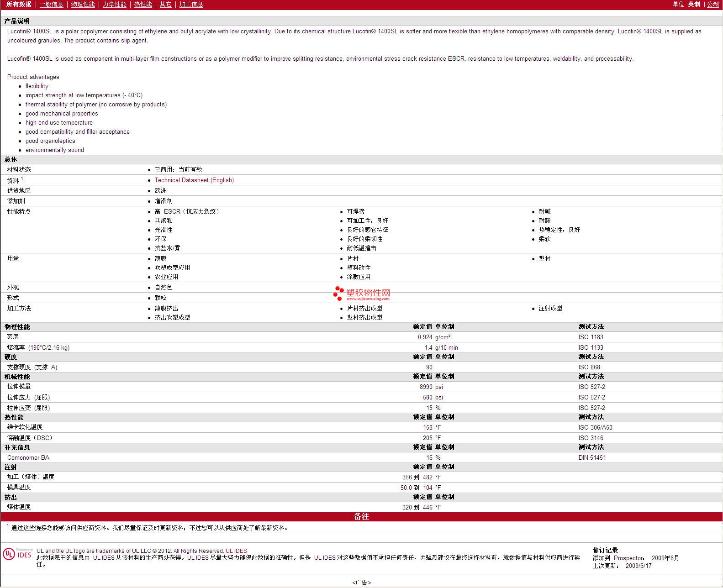Screen dimensions: 723x588
Task: Click the <广告> label at the bottom
Action: (x=361, y=583)
